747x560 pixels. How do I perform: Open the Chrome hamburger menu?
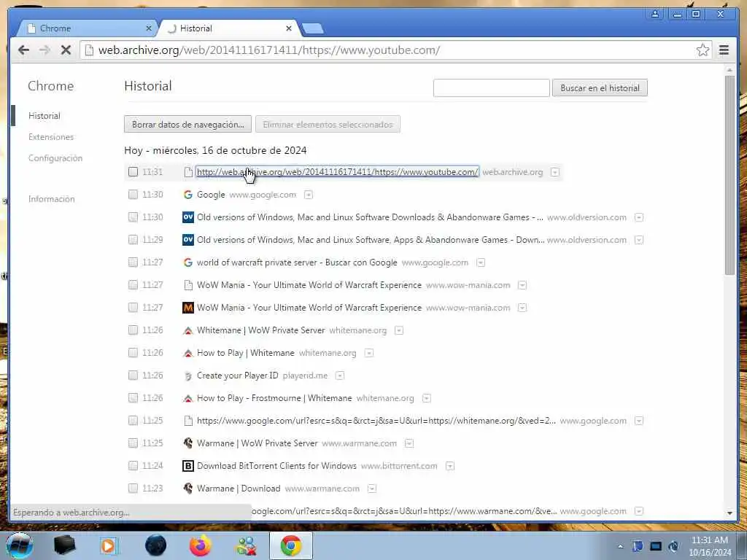click(724, 50)
